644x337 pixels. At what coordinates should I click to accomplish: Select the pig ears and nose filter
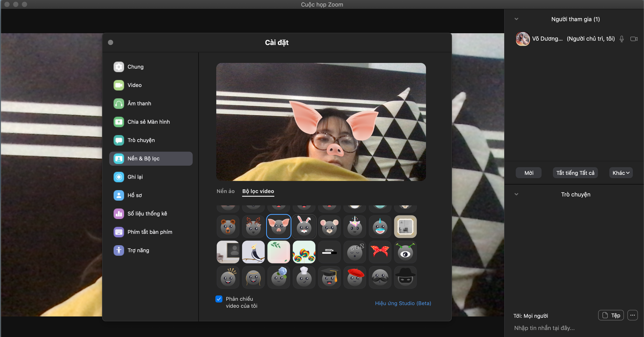279,226
